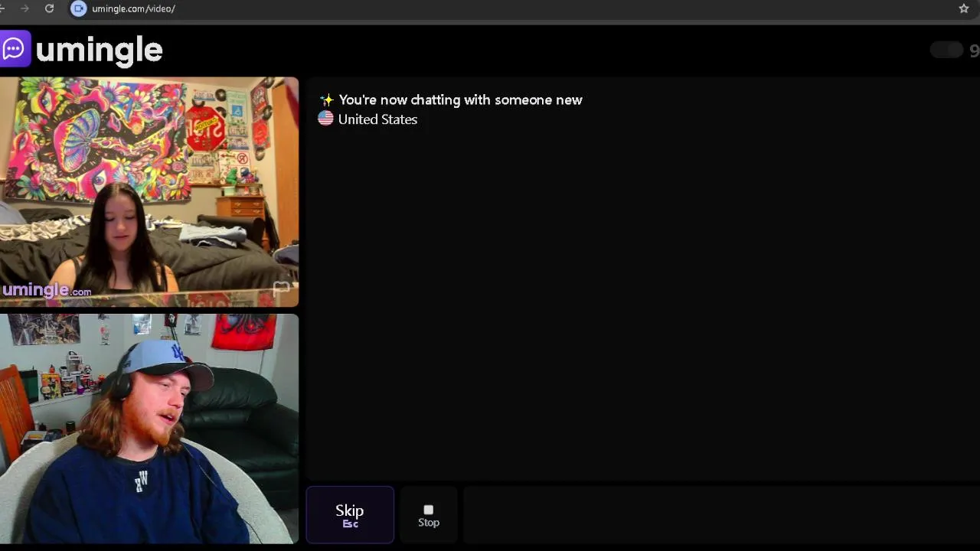Click the report flag icon on stranger video
The height and width of the screenshot is (551, 980).
tap(281, 289)
